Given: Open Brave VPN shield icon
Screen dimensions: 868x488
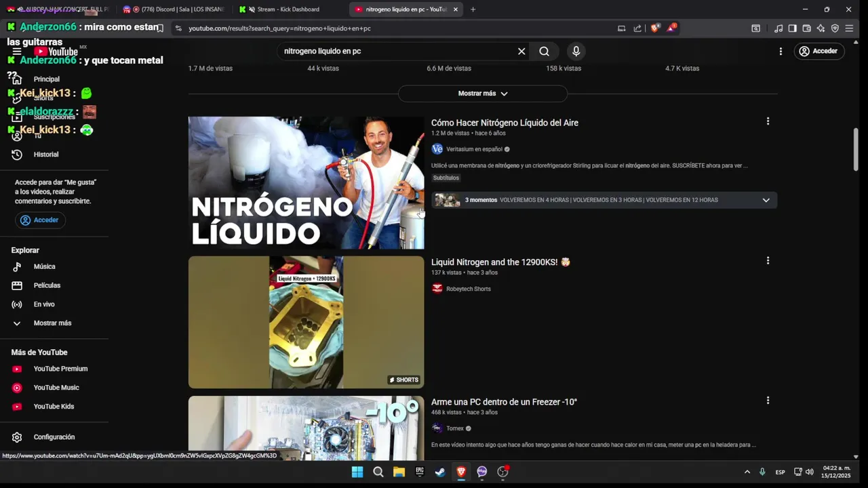Looking at the screenshot, I should click(835, 28).
